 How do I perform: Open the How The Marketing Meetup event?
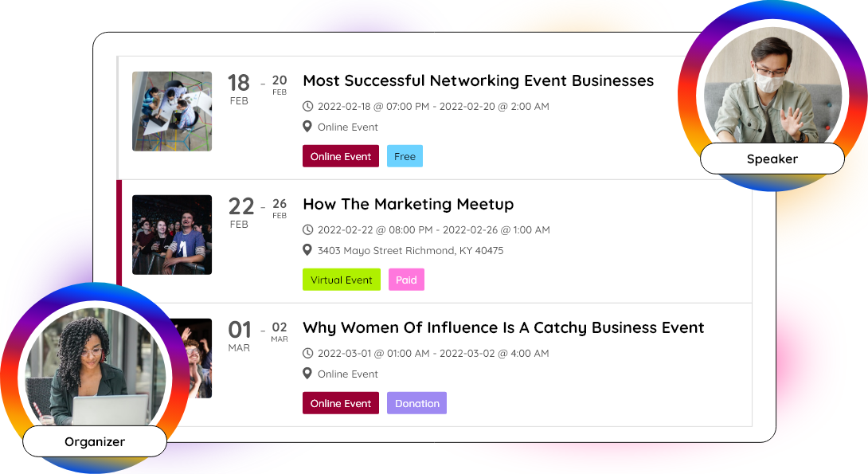click(409, 204)
